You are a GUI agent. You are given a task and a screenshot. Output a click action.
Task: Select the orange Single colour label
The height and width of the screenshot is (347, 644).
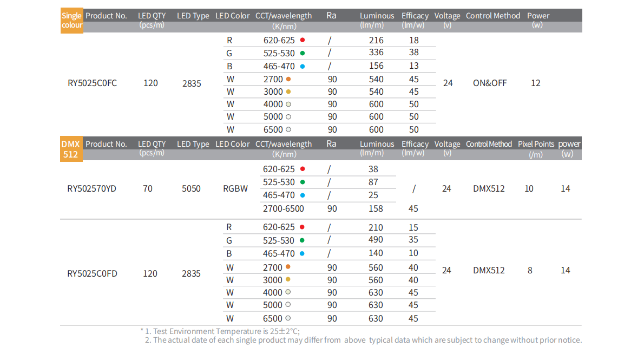click(x=71, y=21)
